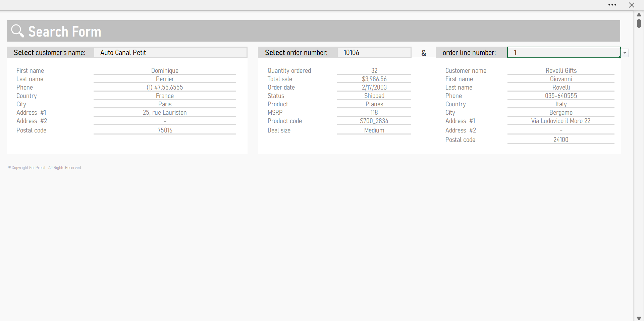
Task: Click the address value Via Ludovico il Moro 22
Action: [560, 121]
